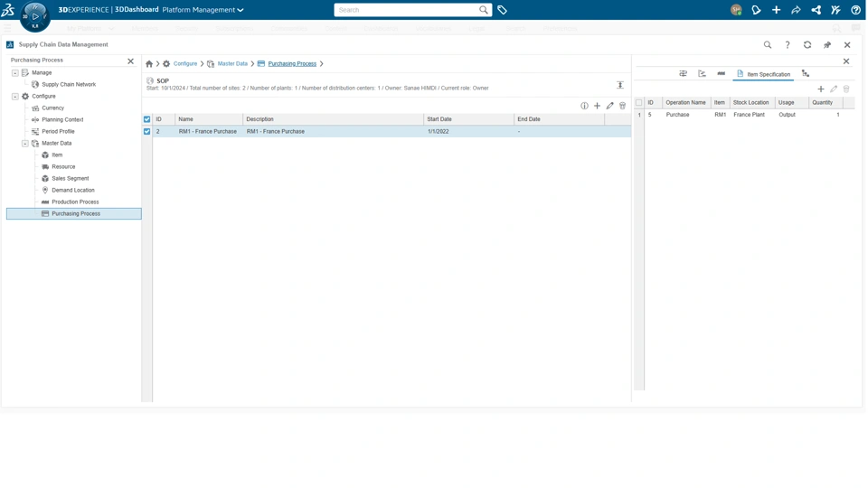This screenshot has height=488, width=868.
Task: Open Configure breadcrumb link
Action: coord(184,63)
